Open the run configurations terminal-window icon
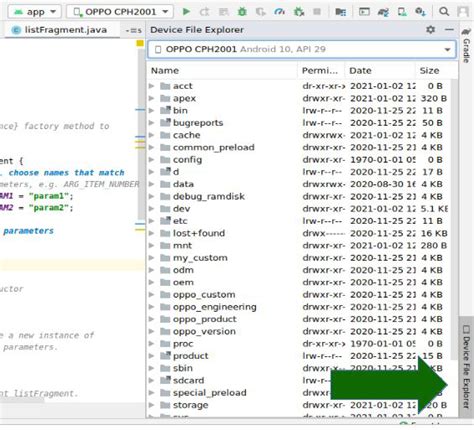Viewport: 474px width, 430px height. pos(364,12)
